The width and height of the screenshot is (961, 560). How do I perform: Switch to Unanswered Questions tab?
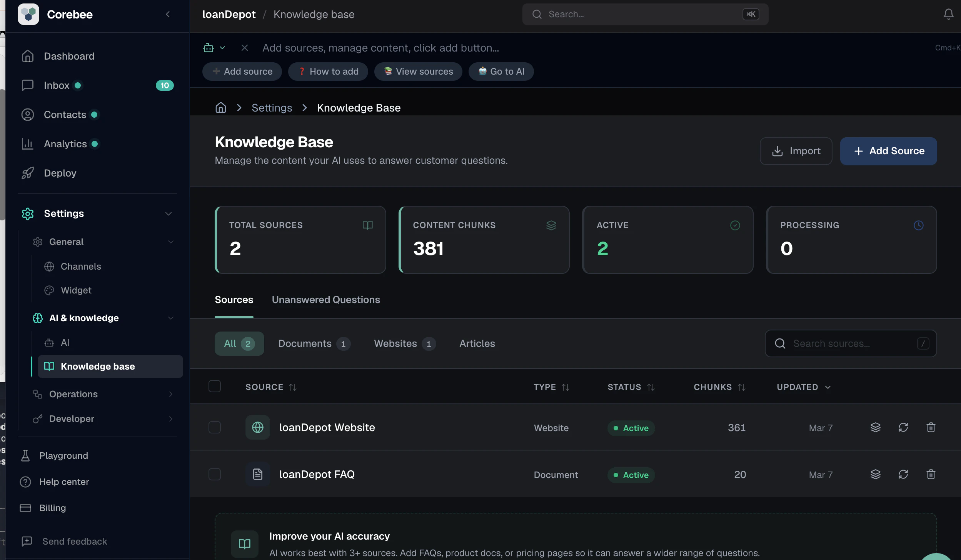(x=325, y=300)
